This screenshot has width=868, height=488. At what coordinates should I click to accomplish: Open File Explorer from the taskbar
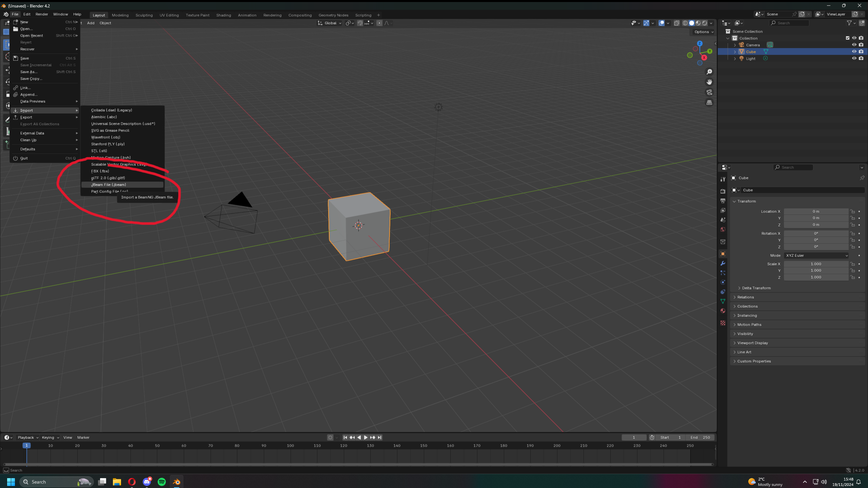(117, 482)
